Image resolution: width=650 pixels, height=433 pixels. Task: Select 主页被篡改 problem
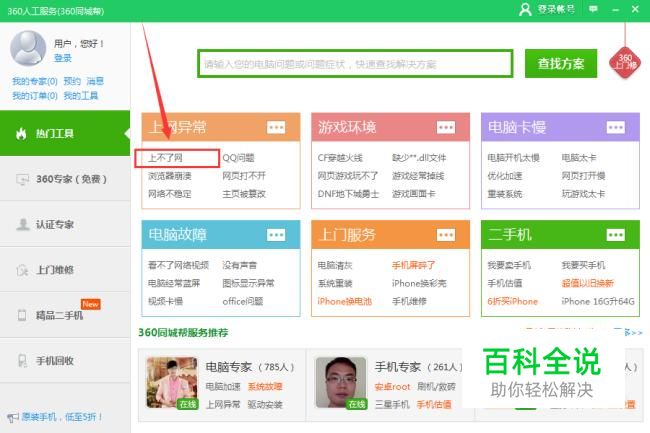(244, 194)
